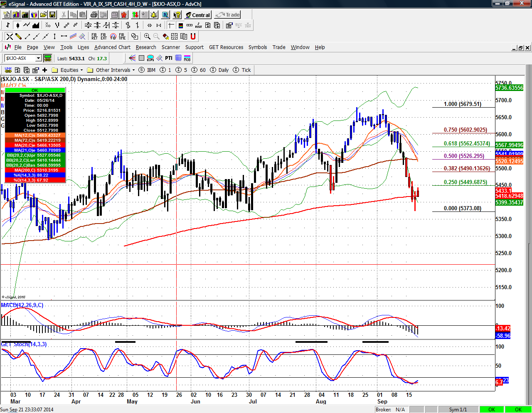532x413 pixels.
Task: Click the red magnet snap icon
Action: pos(193,37)
